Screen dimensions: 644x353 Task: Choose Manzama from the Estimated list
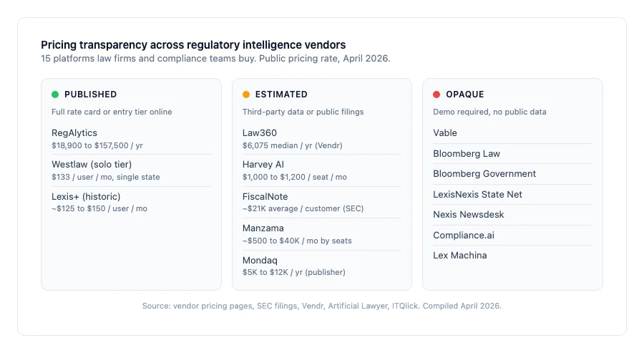click(263, 228)
